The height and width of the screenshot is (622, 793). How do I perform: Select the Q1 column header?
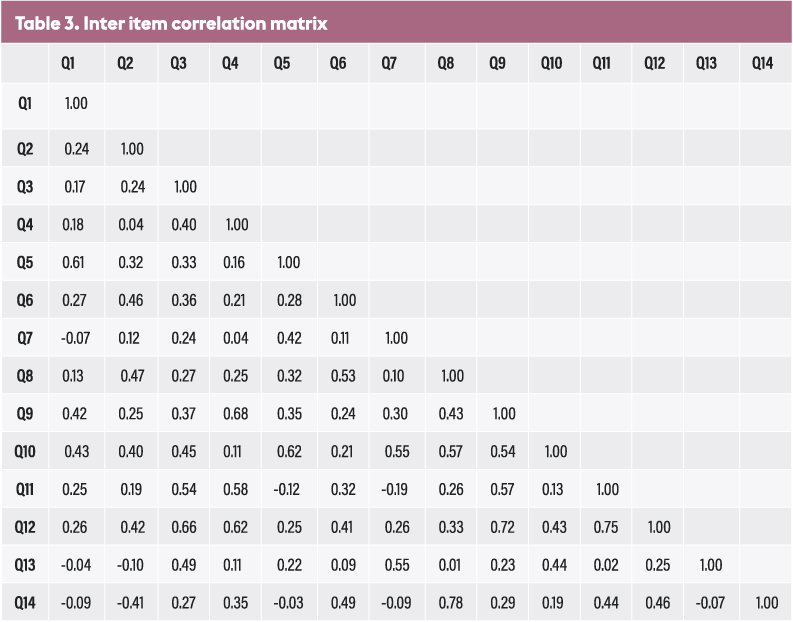[68, 64]
